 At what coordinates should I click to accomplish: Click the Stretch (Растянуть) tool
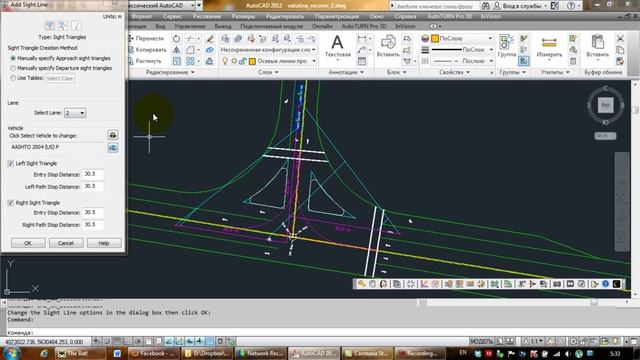[x=145, y=61]
